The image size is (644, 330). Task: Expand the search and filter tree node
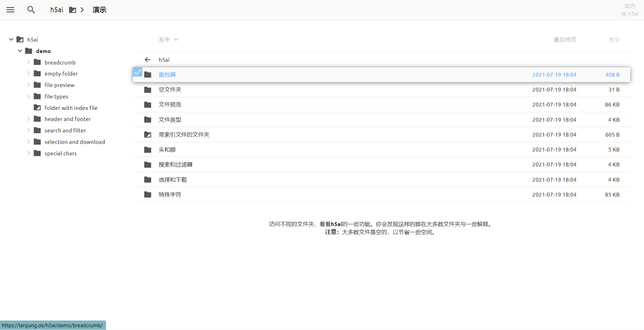pos(28,130)
